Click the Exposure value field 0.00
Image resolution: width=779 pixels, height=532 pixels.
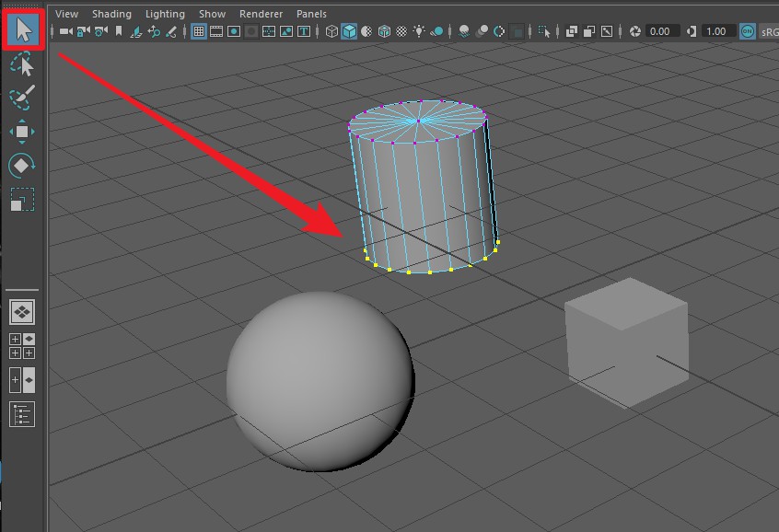(x=663, y=32)
